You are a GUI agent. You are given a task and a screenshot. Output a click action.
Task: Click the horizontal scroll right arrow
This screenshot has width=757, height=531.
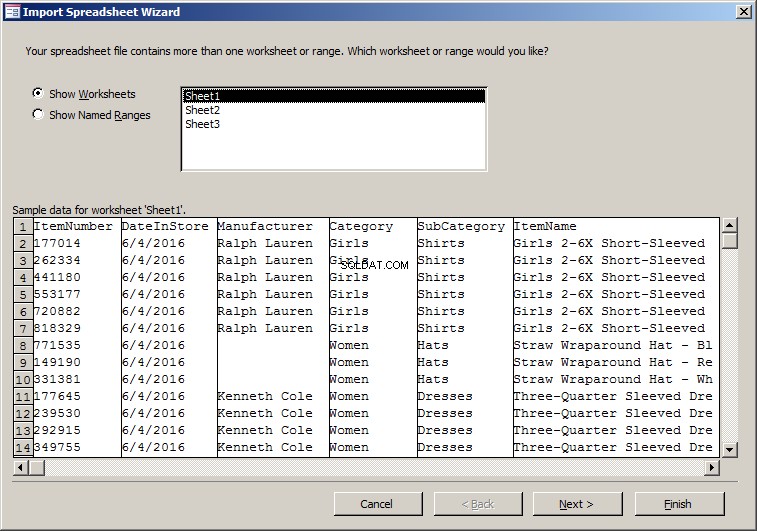point(711,467)
